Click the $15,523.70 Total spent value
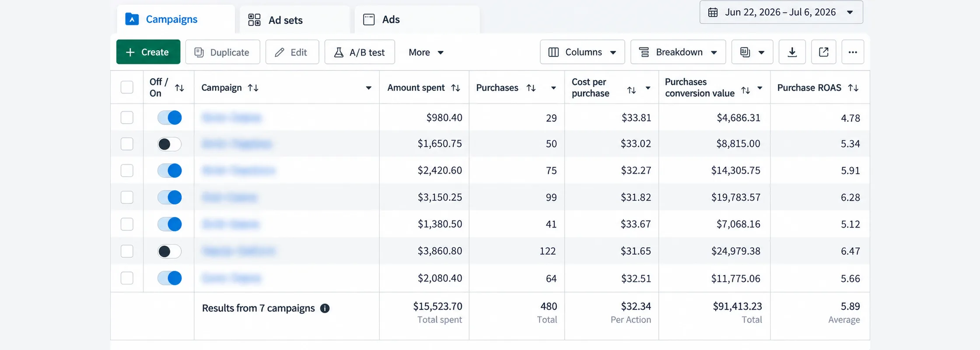The image size is (980, 350). coord(437,306)
